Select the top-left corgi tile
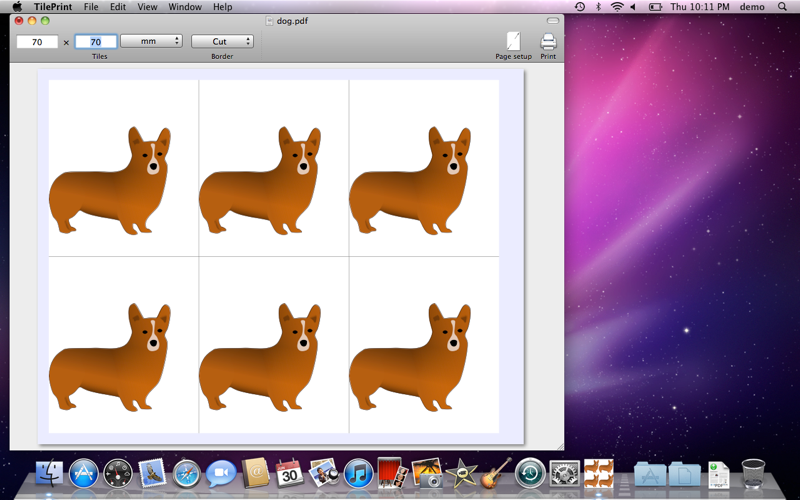The height and width of the screenshot is (500, 800). tap(124, 168)
